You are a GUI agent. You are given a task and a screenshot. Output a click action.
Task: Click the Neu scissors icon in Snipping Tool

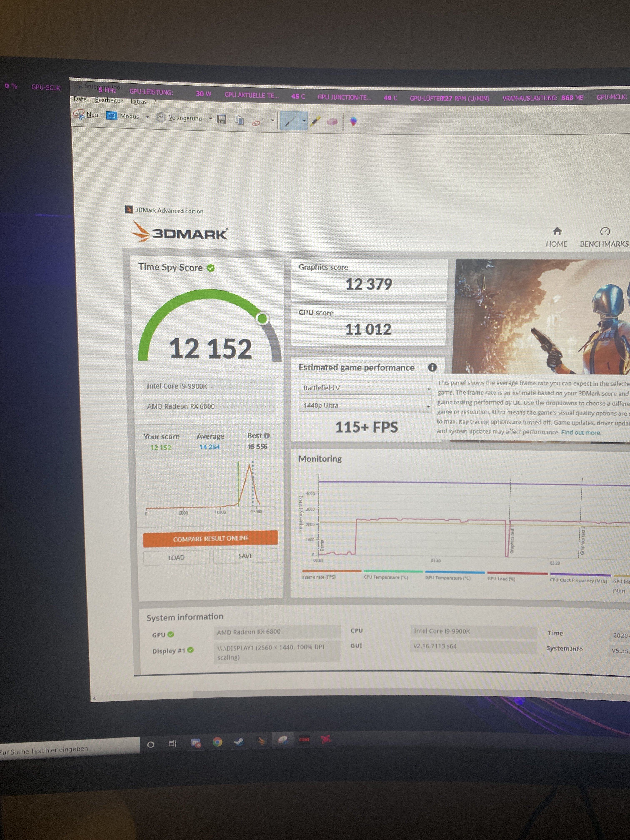pyautogui.click(x=79, y=114)
